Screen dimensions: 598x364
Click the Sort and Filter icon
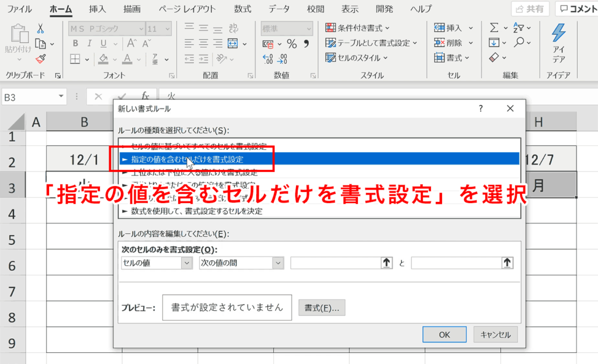point(519,27)
